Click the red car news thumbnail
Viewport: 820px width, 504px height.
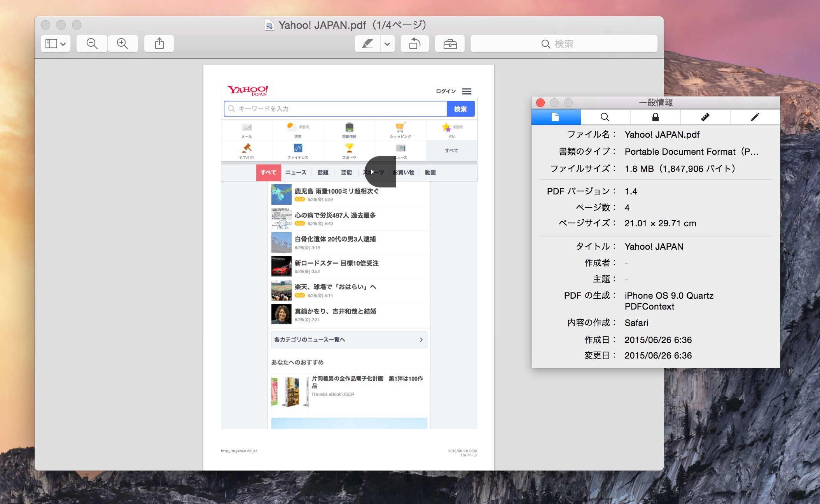click(281, 266)
